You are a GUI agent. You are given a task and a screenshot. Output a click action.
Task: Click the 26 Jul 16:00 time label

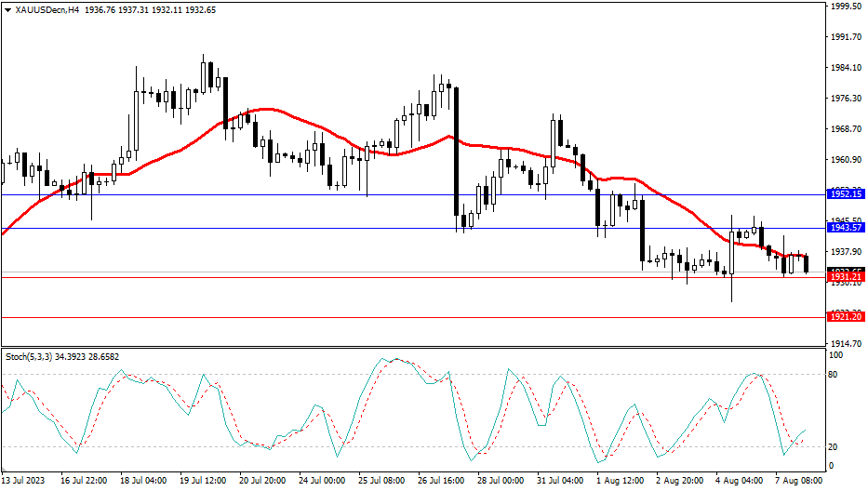click(x=442, y=481)
